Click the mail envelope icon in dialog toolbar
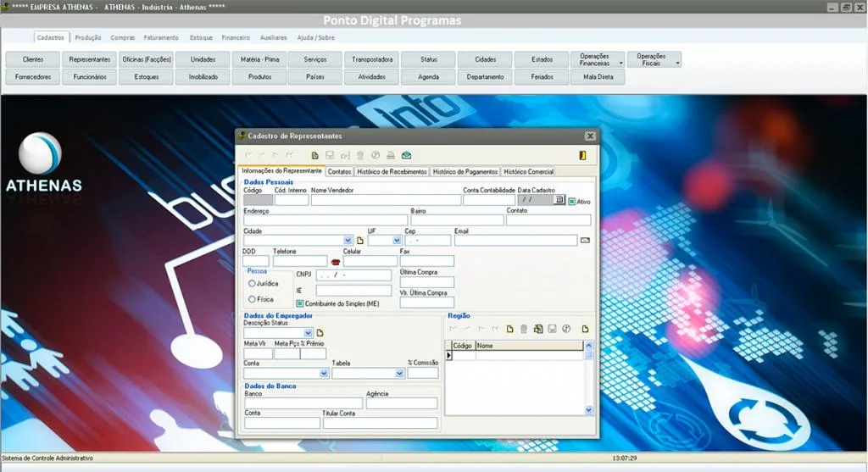Image resolution: width=868 pixels, height=472 pixels. pos(406,155)
